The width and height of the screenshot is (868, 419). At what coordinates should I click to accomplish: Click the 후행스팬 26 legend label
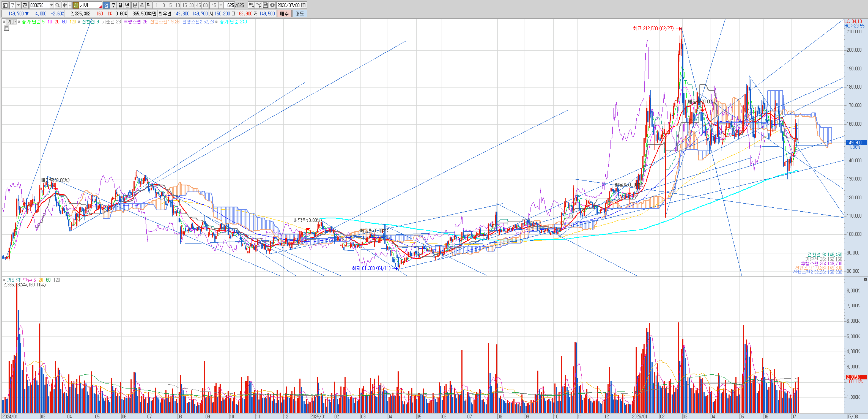pyautogui.click(x=135, y=21)
